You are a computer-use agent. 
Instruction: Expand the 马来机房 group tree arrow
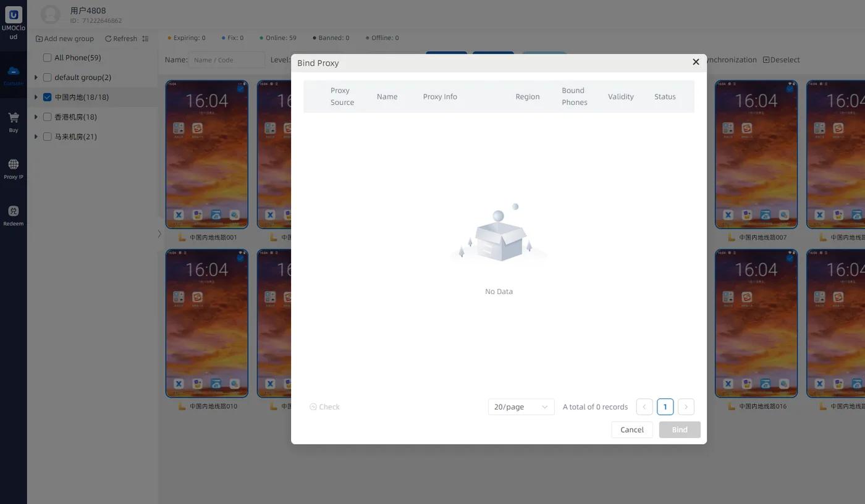tap(36, 136)
